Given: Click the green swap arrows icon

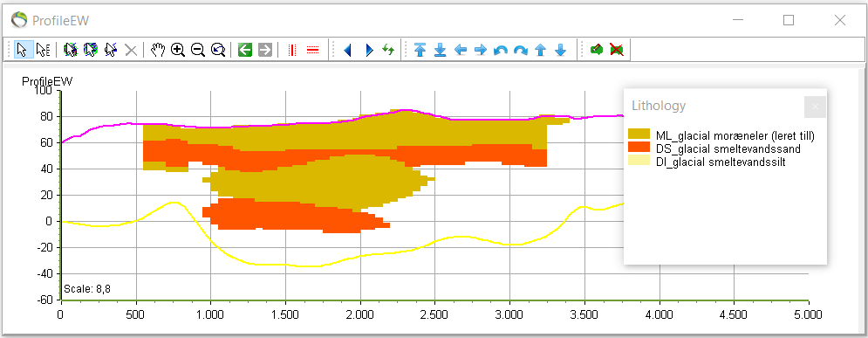Looking at the screenshot, I should coord(388,50).
